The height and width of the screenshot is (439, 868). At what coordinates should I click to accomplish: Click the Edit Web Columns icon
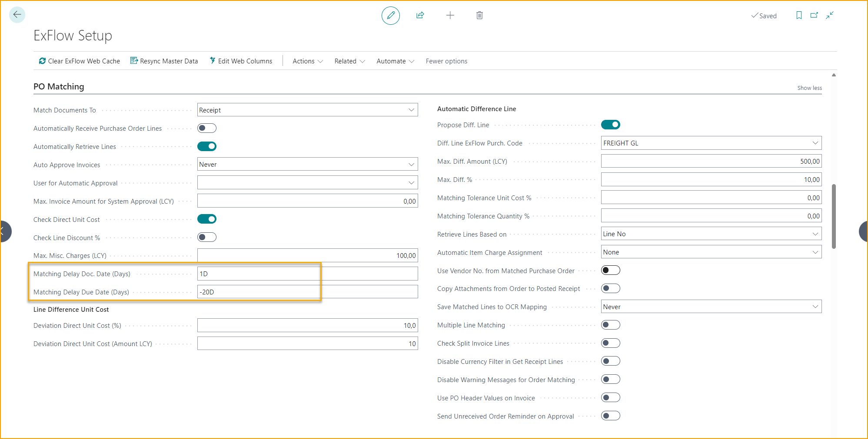point(213,61)
